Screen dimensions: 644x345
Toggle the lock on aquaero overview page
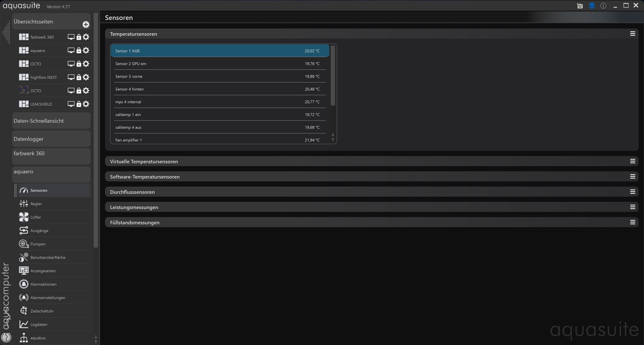79,50
